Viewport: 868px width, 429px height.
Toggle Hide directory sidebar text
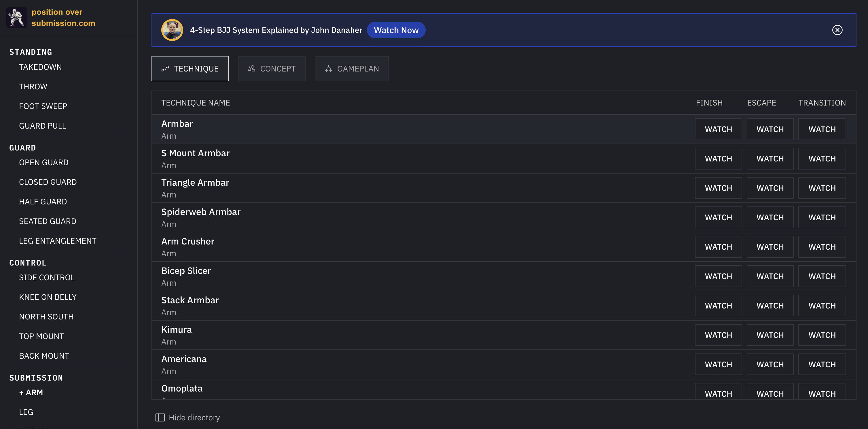(x=194, y=417)
